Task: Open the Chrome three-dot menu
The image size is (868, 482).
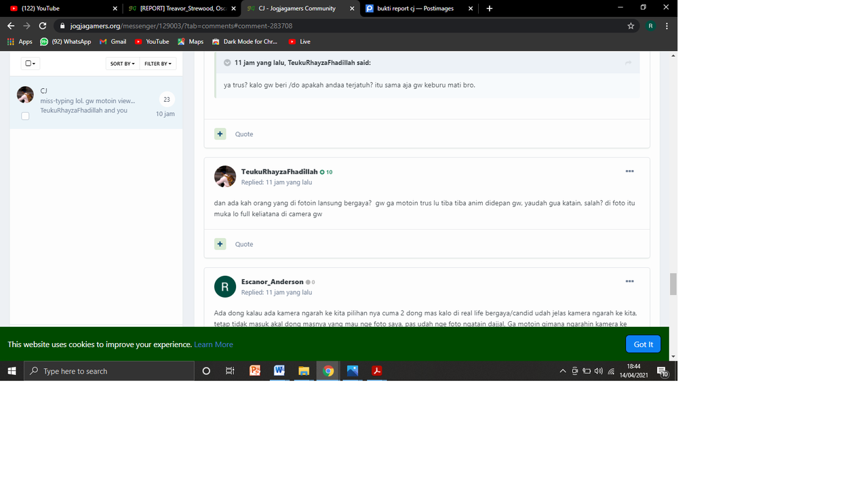Action: point(667,26)
